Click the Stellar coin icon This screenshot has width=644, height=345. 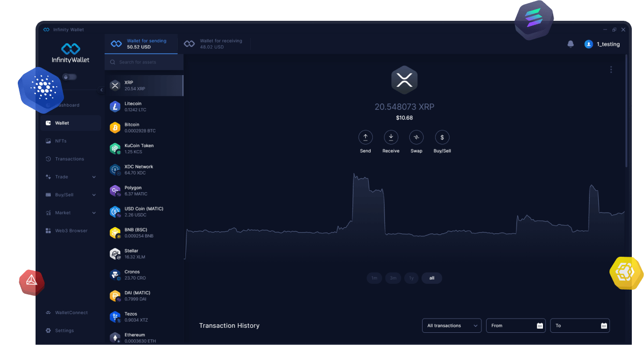coord(115,254)
